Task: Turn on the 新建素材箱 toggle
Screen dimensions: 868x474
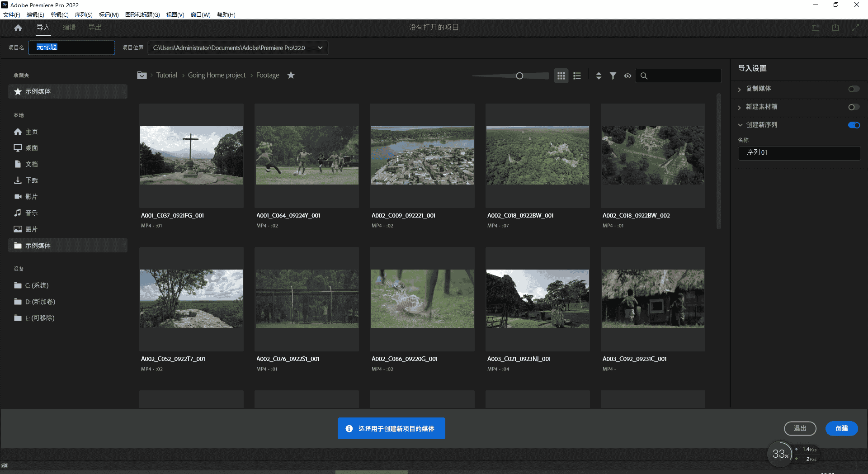Action: click(x=854, y=107)
